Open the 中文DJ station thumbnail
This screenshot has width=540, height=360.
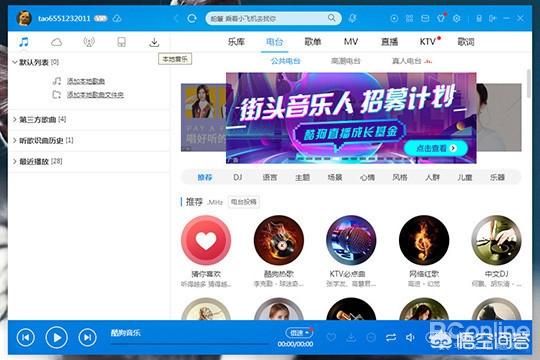pyautogui.click(x=497, y=240)
